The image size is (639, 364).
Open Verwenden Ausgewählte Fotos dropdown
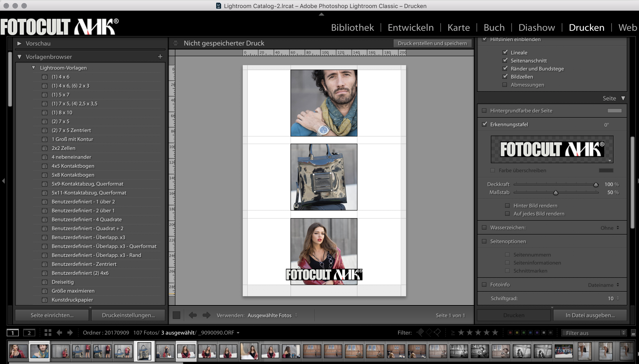click(x=272, y=315)
